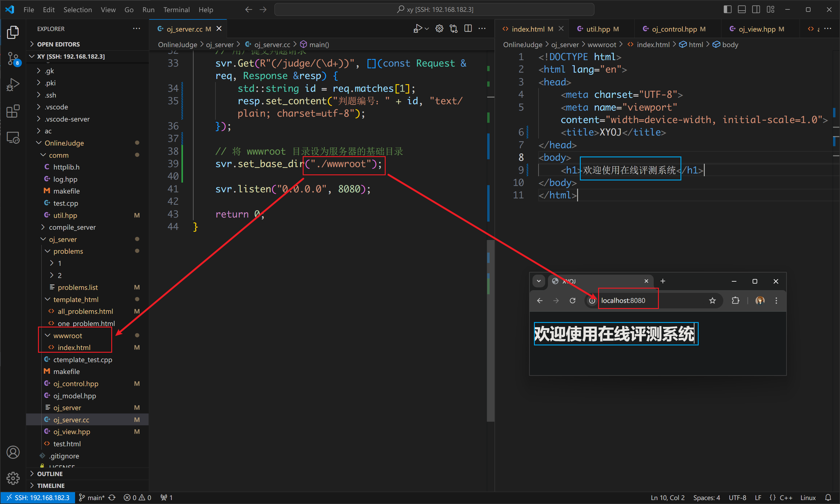Click the Accounts icon in activity bar
Viewport: 840px width, 504px height.
(x=13, y=452)
